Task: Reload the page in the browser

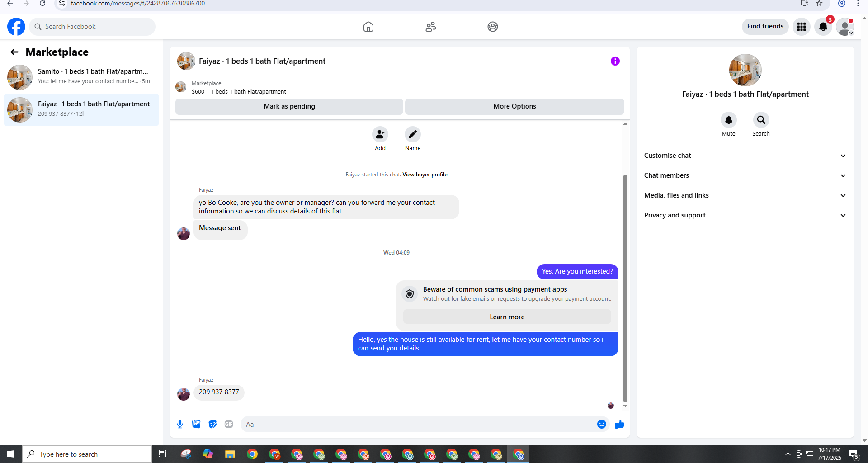Action: [x=42, y=4]
